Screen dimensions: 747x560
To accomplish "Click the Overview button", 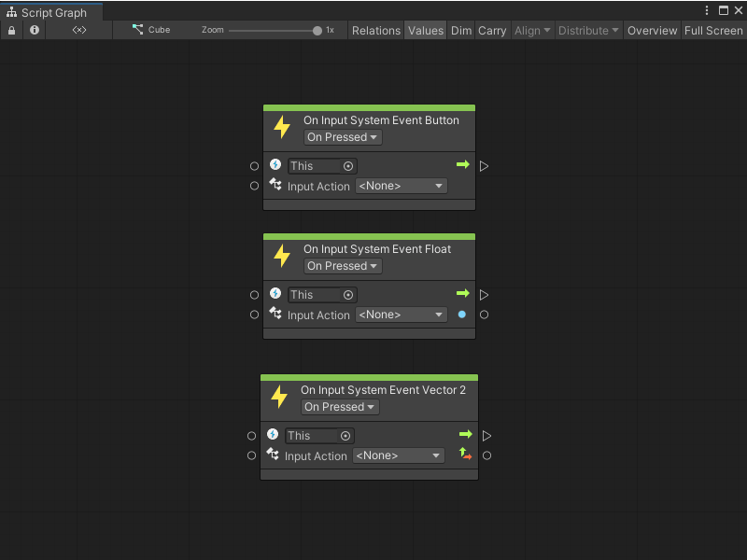I will 652,30.
